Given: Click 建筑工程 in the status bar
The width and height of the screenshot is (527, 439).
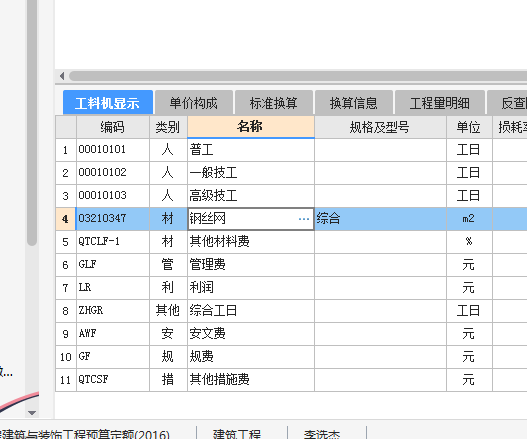Looking at the screenshot, I should [x=237, y=434].
